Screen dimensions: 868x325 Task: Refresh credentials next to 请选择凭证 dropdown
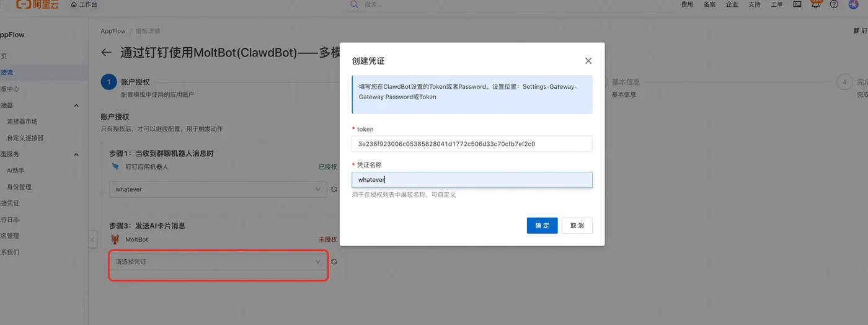coord(334,262)
